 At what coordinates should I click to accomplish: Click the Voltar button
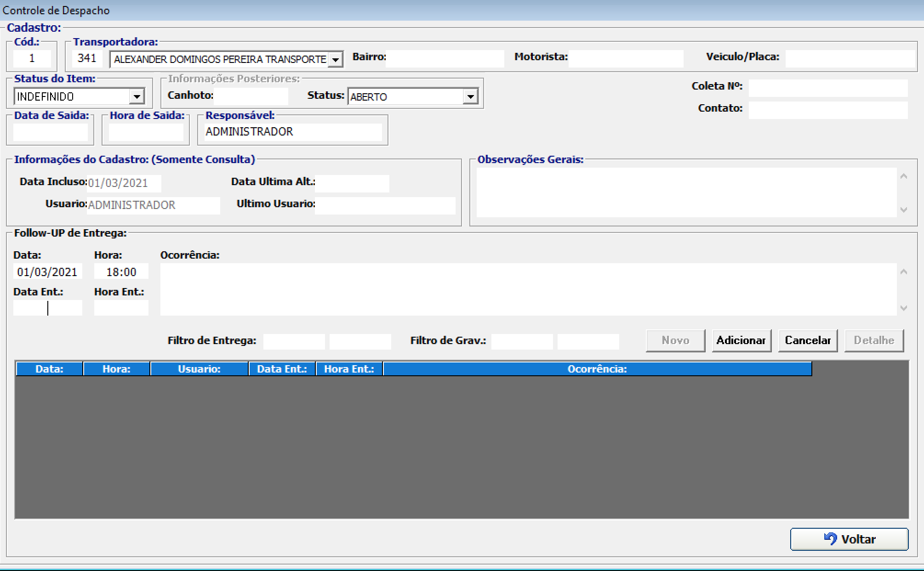(x=849, y=539)
